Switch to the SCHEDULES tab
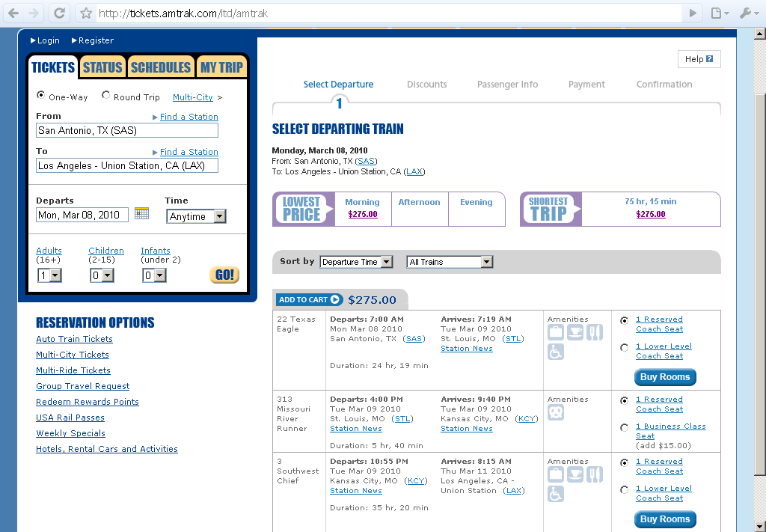Image resolution: width=766 pixels, height=532 pixels. click(161, 67)
